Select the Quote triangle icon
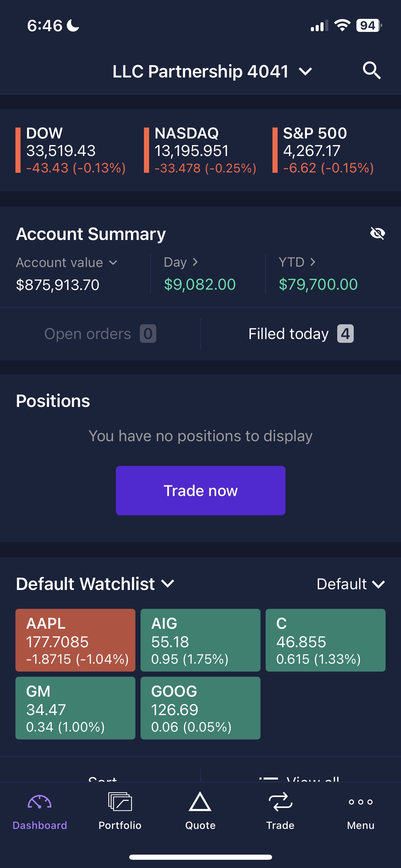 pyautogui.click(x=200, y=801)
